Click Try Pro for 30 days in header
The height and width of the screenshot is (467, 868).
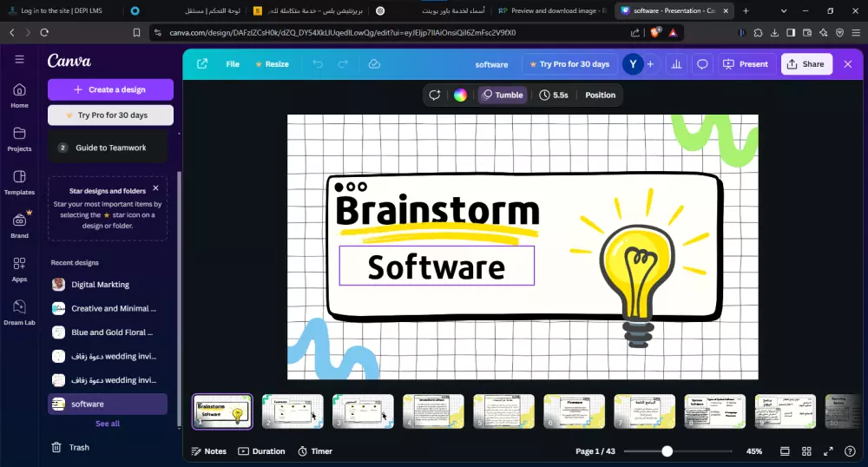569,64
